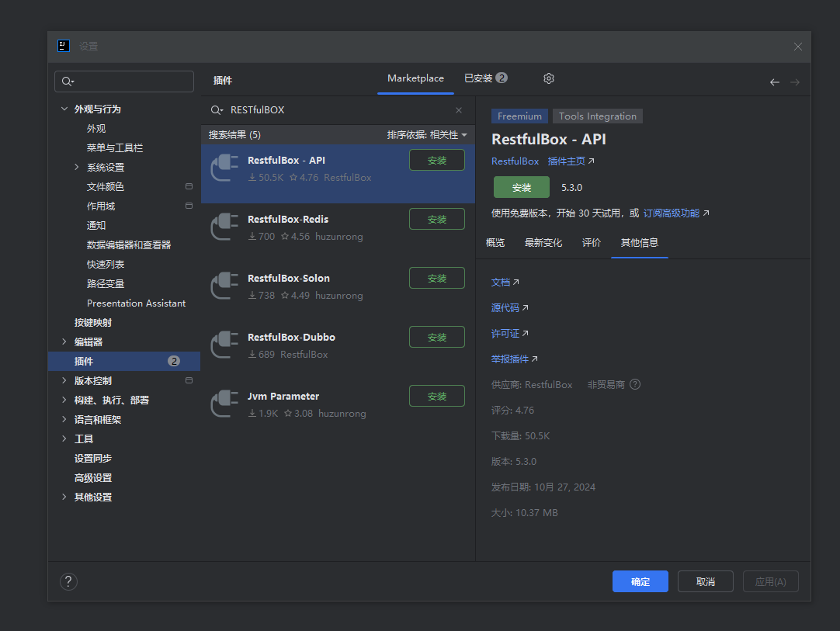Screen dimensions: 840x631
Task: Collapse the 外观与行为 tree section
Action: click(x=64, y=109)
